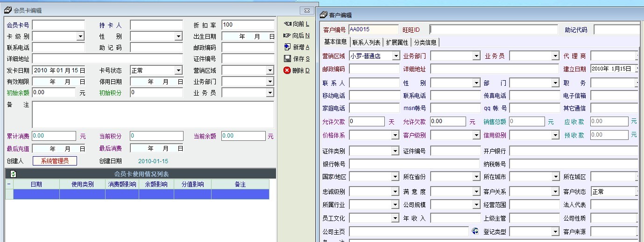The width and height of the screenshot is (644, 242).
Task: Collapse the usage list using minus icon
Action: (9, 185)
